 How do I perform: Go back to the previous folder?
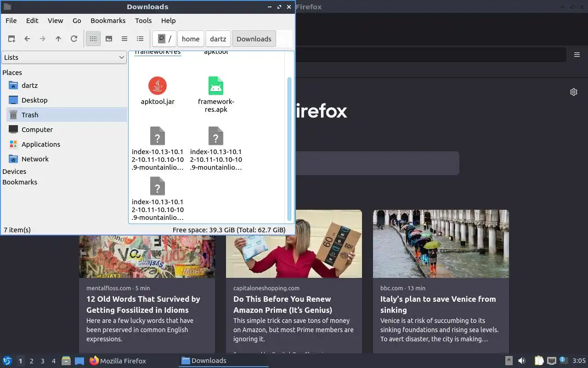(x=27, y=39)
